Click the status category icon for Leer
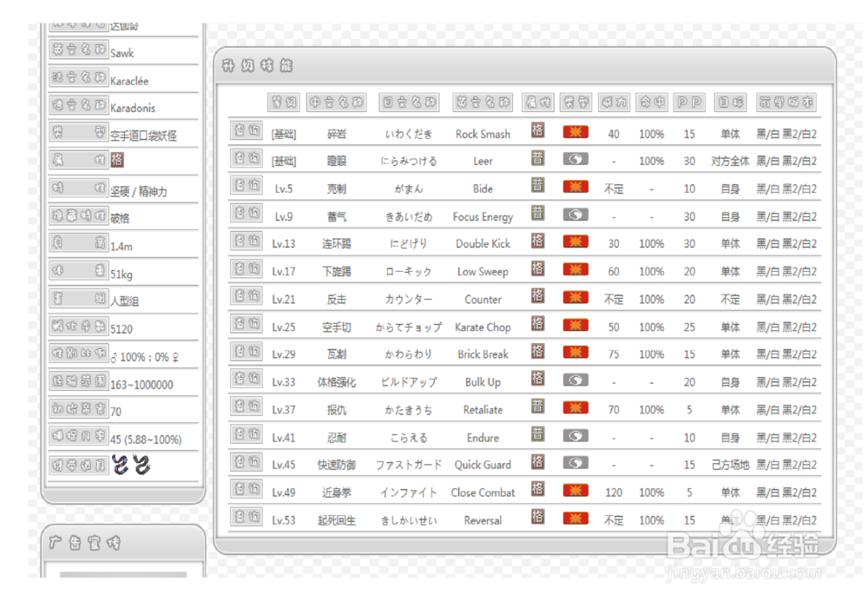The image size is (868, 602). coord(575,160)
